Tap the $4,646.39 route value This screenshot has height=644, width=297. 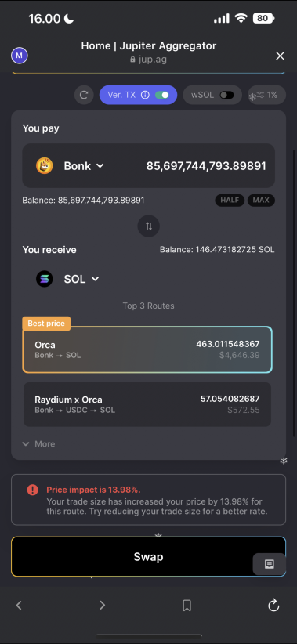[240, 355]
